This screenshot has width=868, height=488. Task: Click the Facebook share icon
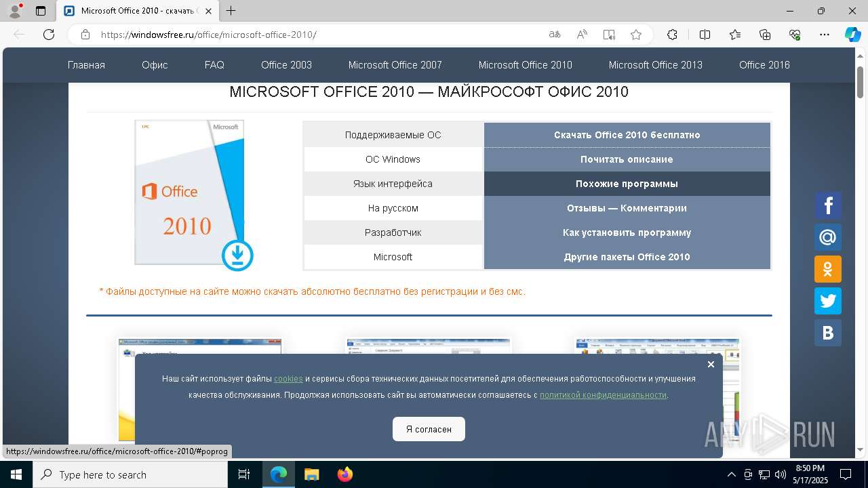828,205
